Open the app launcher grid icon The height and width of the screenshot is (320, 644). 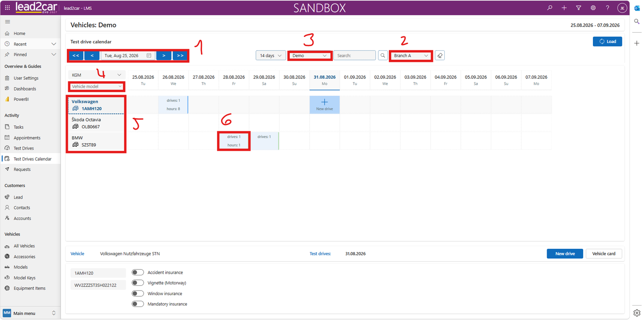7,8
